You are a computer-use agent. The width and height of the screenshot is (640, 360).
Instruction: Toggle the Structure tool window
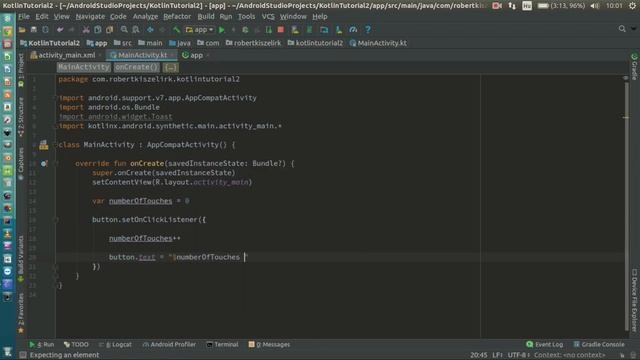click(21, 117)
